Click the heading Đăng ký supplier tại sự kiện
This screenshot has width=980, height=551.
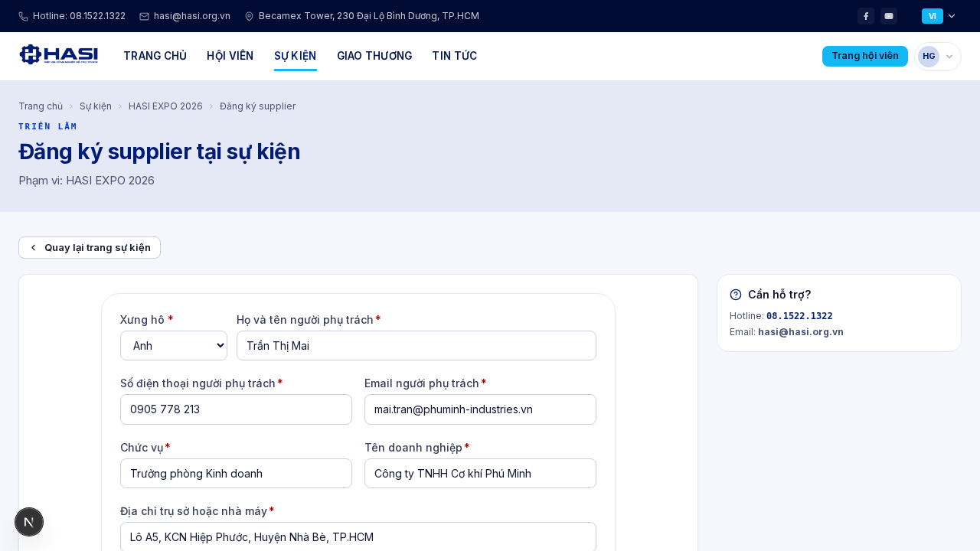pos(159,152)
